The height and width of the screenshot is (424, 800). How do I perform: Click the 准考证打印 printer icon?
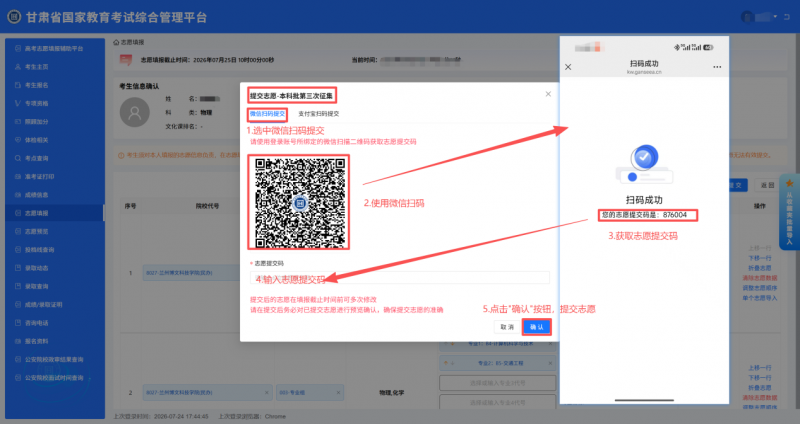click(x=18, y=177)
